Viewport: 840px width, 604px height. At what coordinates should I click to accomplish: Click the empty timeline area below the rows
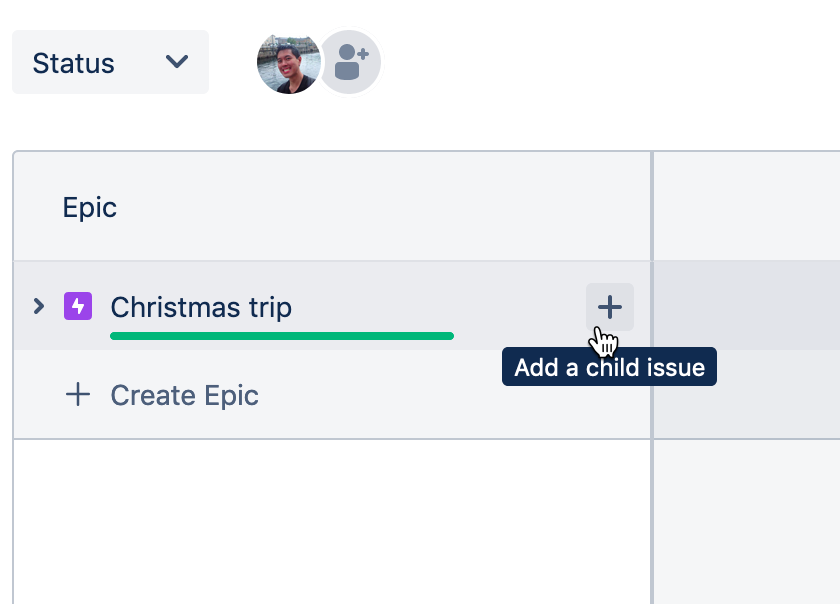(x=746, y=520)
